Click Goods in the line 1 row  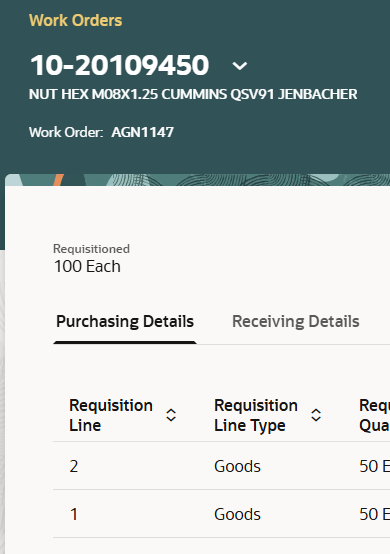click(x=237, y=514)
